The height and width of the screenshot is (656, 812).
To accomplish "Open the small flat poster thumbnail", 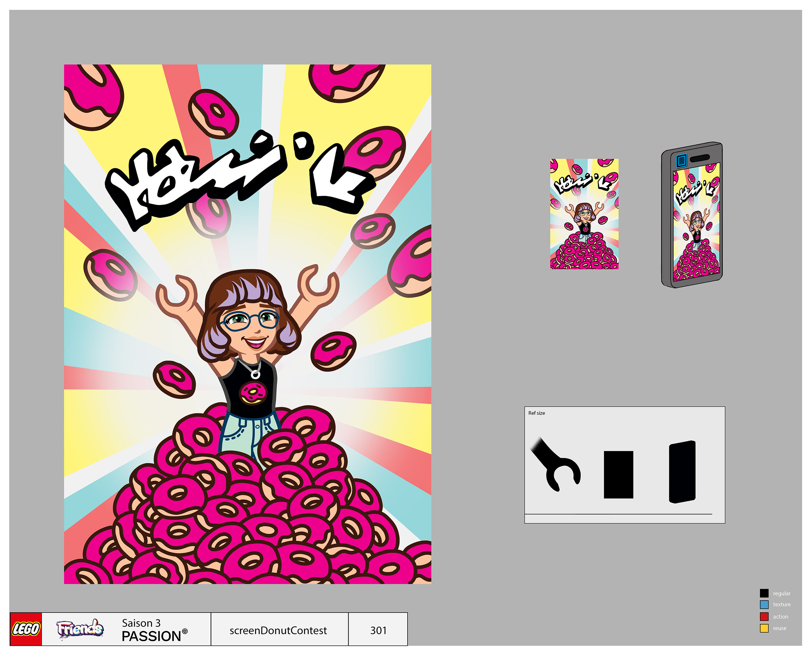I will tap(584, 214).
